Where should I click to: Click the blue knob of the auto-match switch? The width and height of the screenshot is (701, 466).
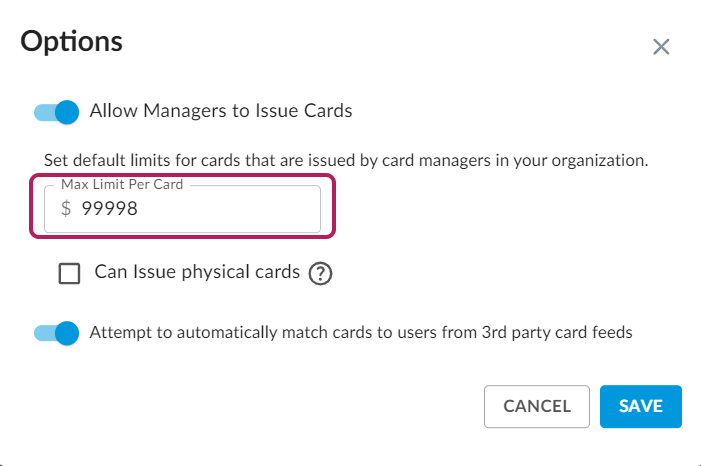[67, 333]
